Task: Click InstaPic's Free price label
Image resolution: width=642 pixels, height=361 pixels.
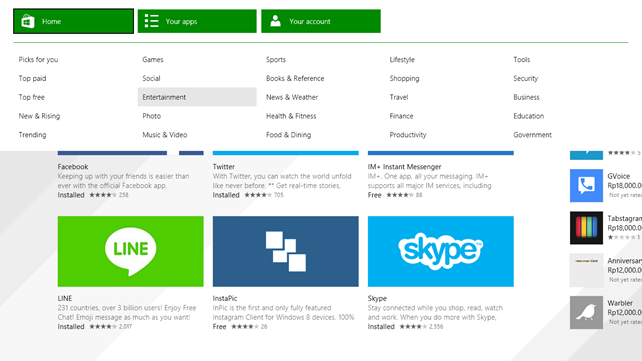Action: [219, 327]
